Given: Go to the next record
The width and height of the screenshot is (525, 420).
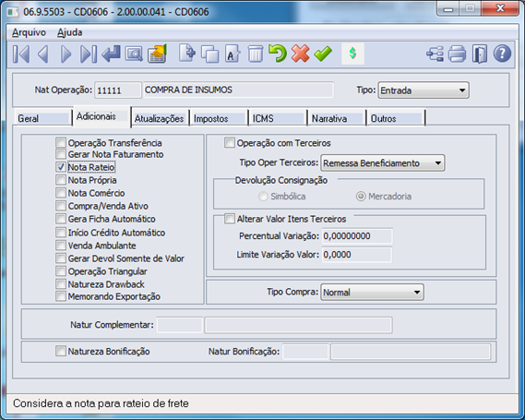Looking at the screenshot, I should click(x=66, y=54).
